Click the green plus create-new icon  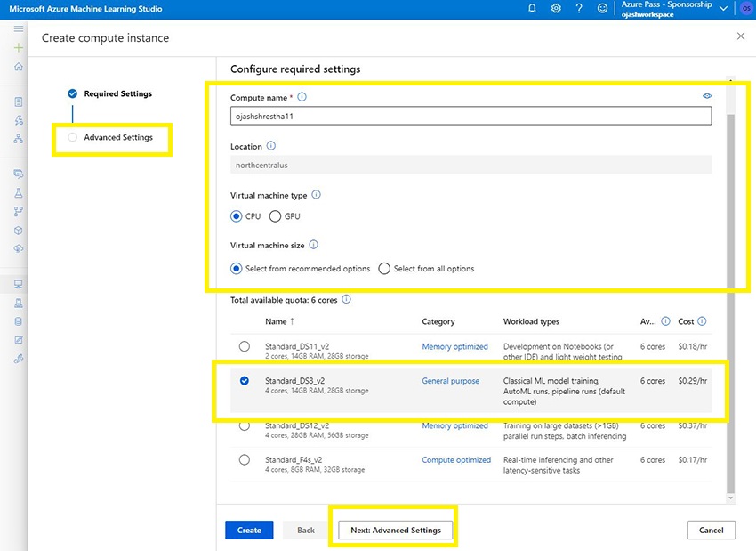pyautogui.click(x=19, y=47)
